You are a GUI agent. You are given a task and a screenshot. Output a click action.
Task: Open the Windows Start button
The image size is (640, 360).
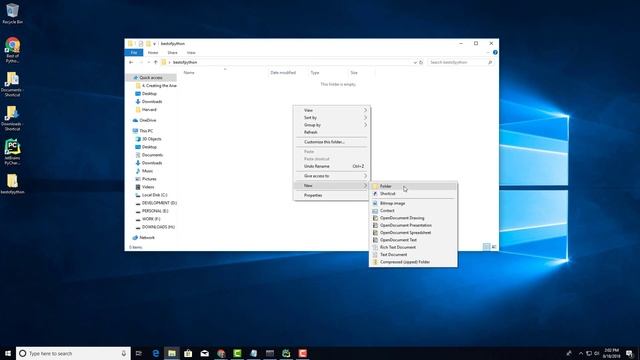point(8,353)
